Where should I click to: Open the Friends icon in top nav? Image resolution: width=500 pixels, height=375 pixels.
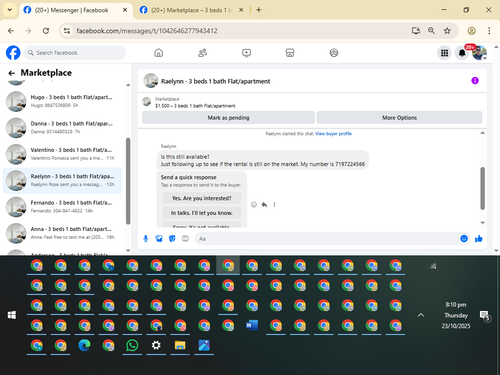tap(202, 53)
